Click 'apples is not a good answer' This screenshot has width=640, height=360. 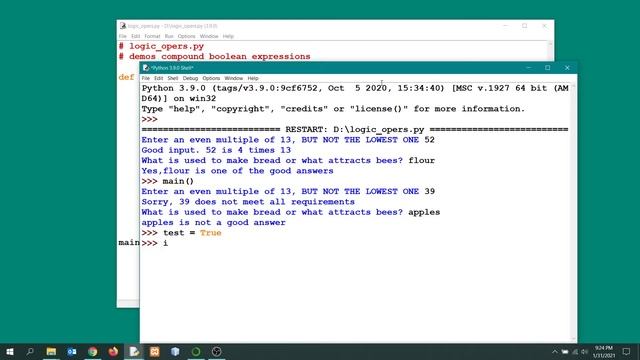tap(213, 222)
